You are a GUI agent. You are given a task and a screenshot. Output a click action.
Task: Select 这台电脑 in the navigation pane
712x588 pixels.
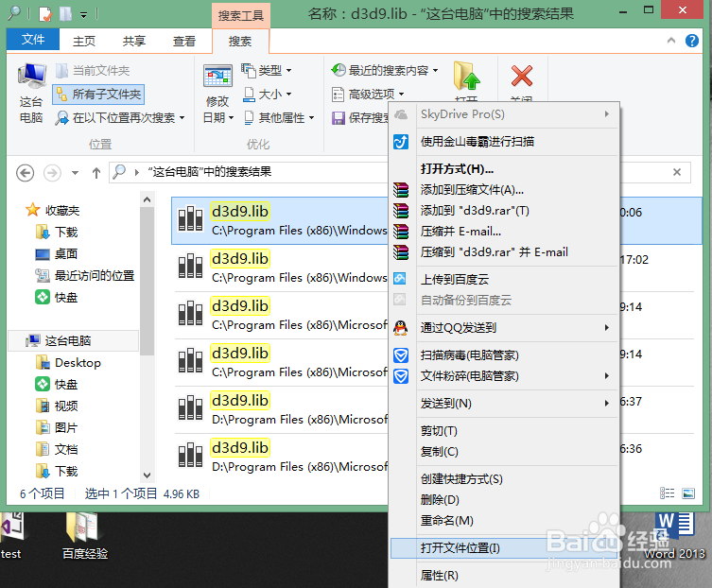(x=73, y=340)
